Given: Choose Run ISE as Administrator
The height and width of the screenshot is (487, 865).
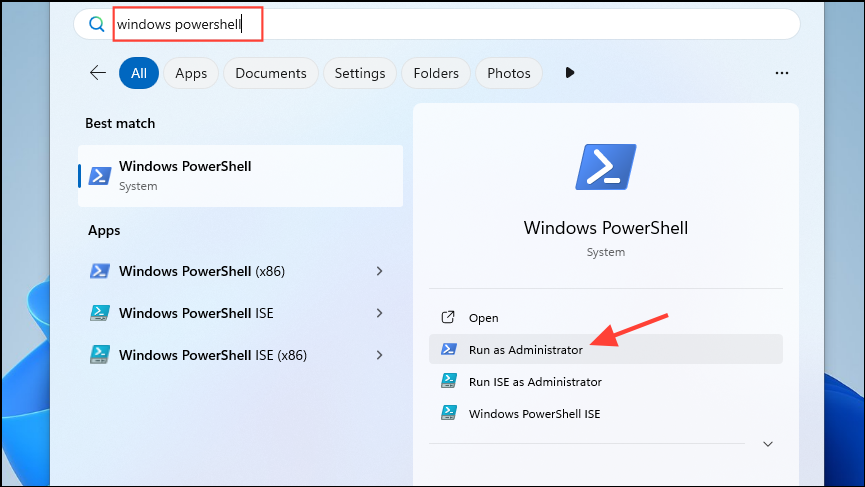Looking at the screenshot, I should coord(606,381).
